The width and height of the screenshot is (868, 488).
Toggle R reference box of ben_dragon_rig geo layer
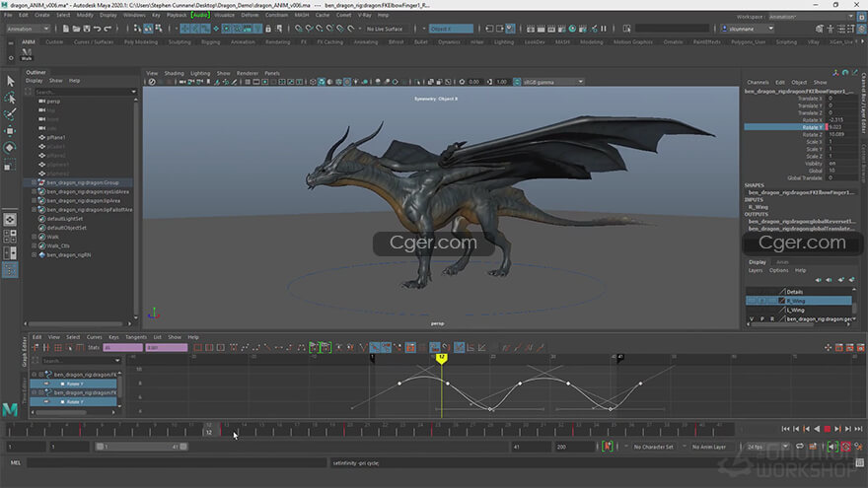pos(772,319)
